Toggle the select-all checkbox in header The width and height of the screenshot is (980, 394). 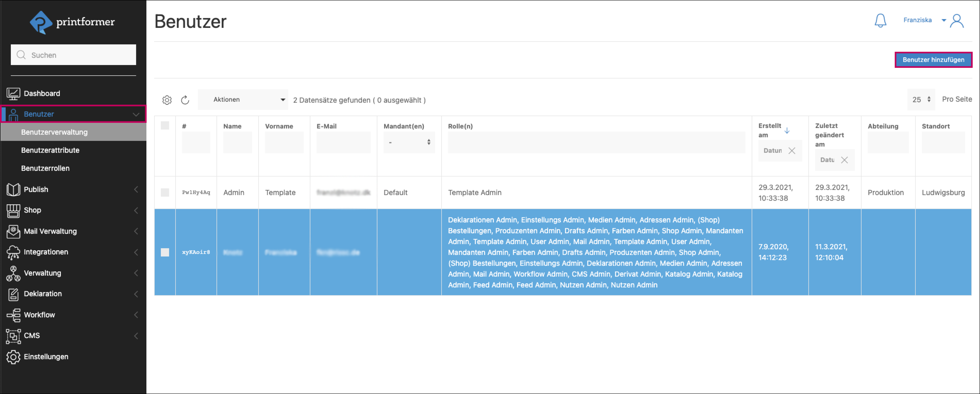(165, 126)
